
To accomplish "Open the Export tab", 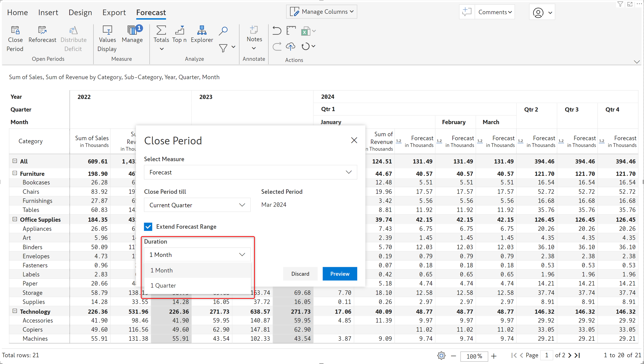I will click(x=114, y=13).
